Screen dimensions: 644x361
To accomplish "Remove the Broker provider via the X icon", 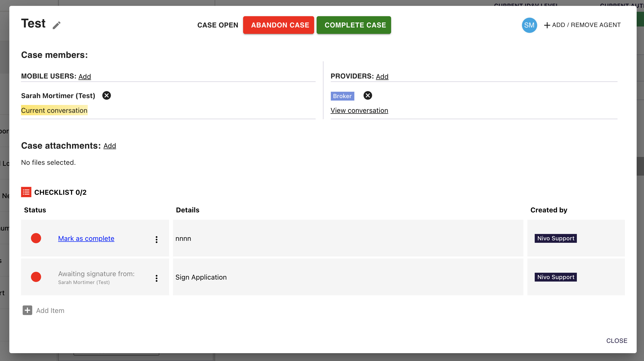I will (x=368, y=96).
